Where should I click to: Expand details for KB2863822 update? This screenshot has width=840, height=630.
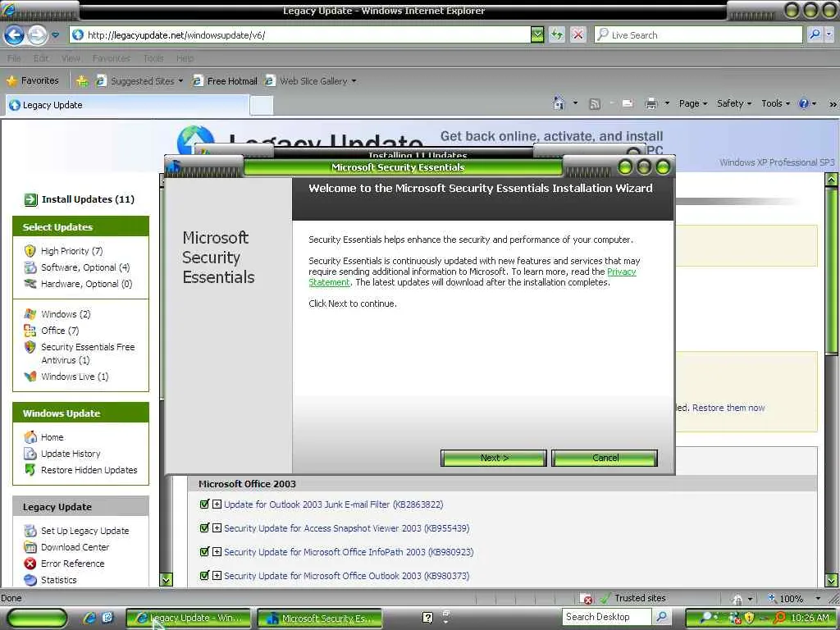217,504
